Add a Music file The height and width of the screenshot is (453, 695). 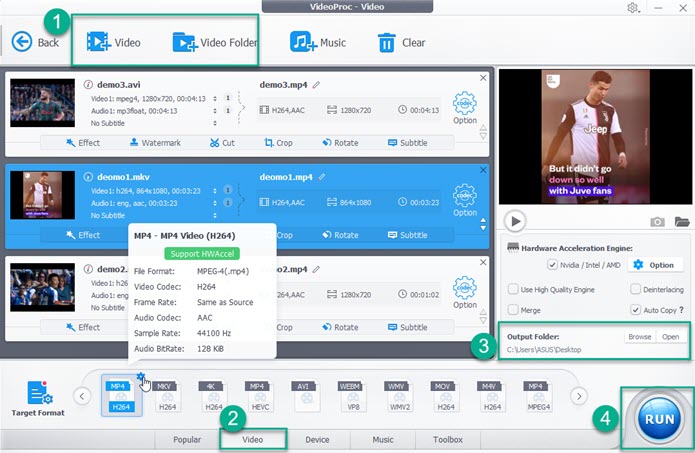317,42
